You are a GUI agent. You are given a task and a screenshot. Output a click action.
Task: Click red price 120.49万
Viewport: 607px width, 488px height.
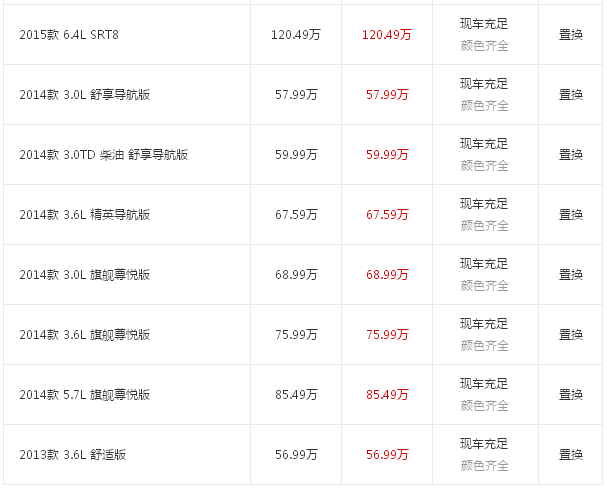(387, 35)
